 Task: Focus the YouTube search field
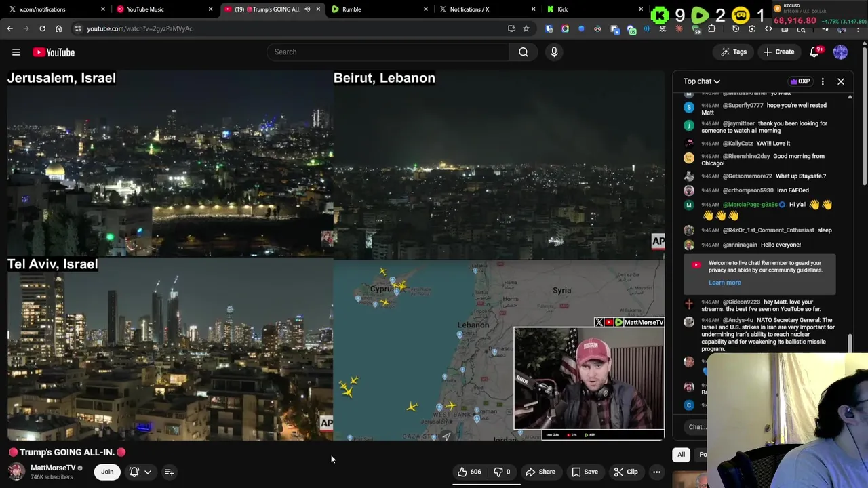click(x=387, y=52)
